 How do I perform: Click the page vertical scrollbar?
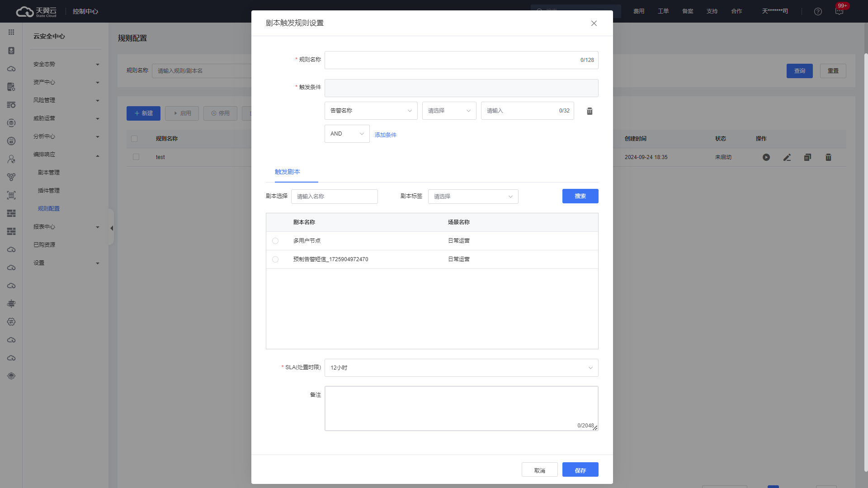point(866,262)
